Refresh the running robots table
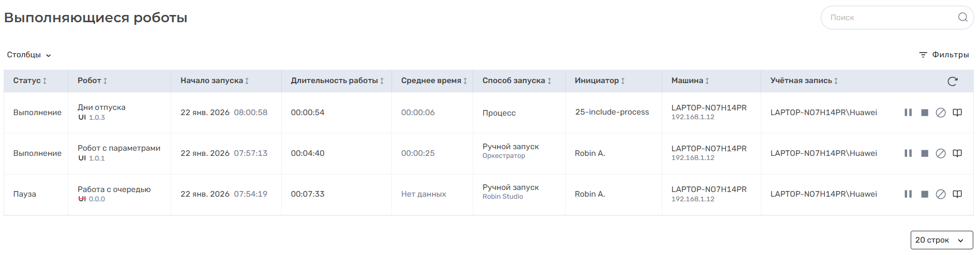This screenshot has width=980, height=255. [953, 81]
